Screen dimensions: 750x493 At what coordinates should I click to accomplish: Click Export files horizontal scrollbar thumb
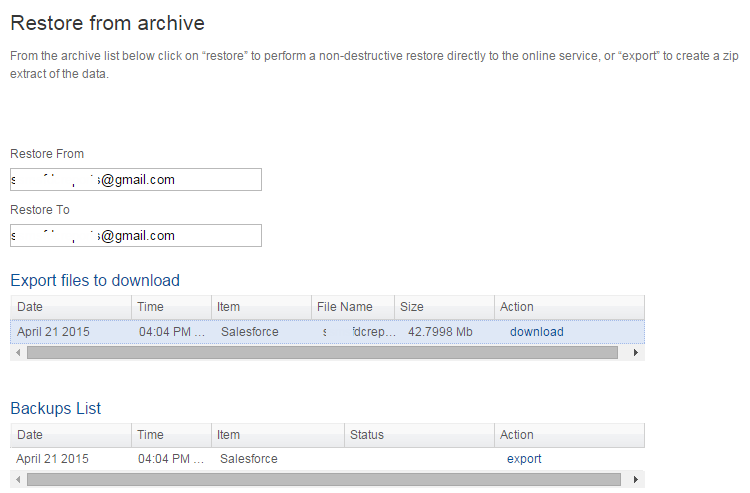tap(322, 353)
